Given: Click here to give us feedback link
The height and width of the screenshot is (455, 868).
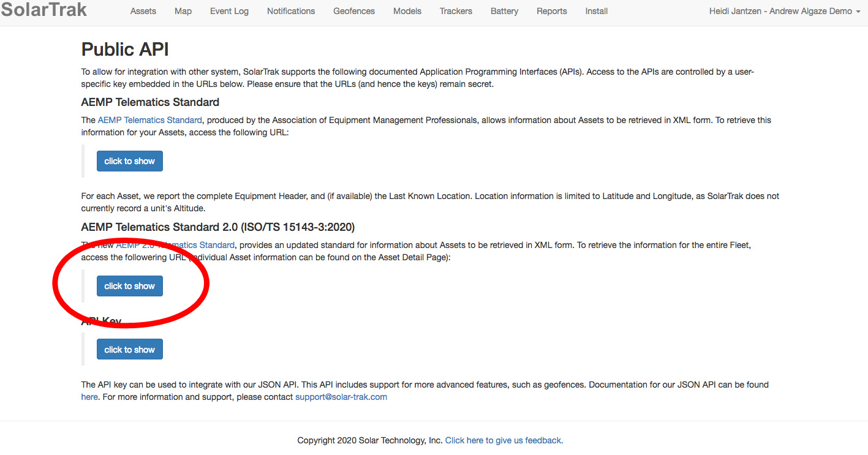Looking at the screenshot, I should pos(504,440).
